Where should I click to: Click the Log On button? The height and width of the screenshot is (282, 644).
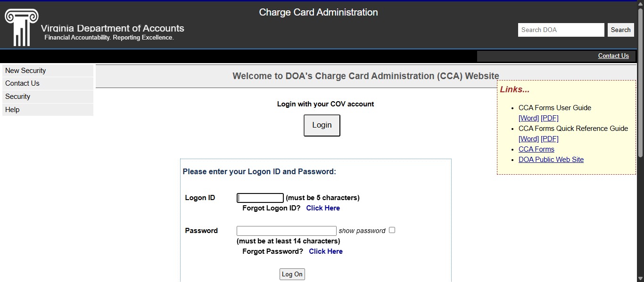click(x=292, y=274)
